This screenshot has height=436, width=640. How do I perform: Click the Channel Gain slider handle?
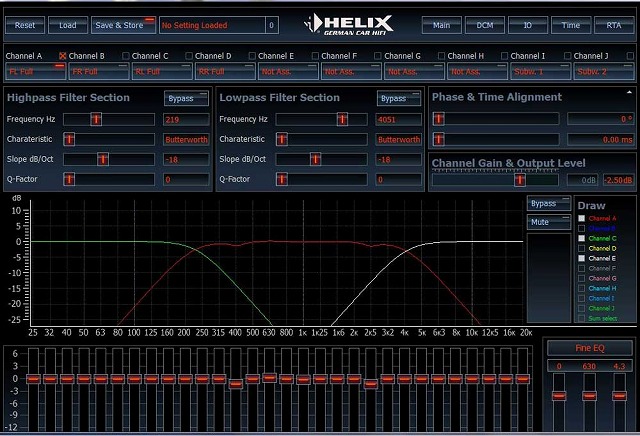click(x=520, y=180)
